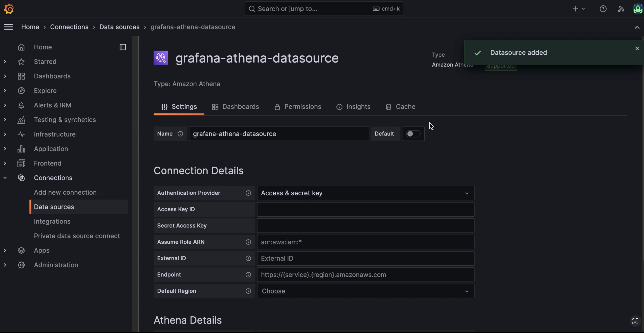Go to Home breadcrumb
The width and height of the screenshot is (644, 333).
30,27
